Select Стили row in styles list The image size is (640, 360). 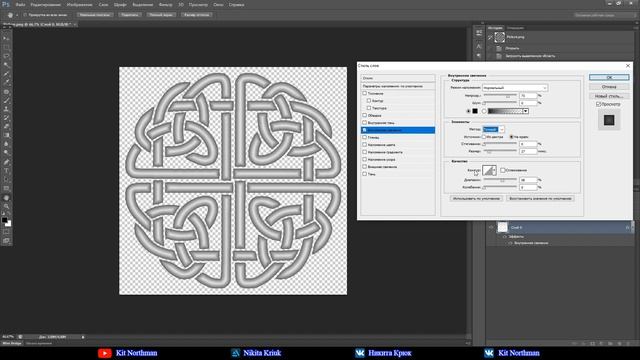click(x=398, y=78)
